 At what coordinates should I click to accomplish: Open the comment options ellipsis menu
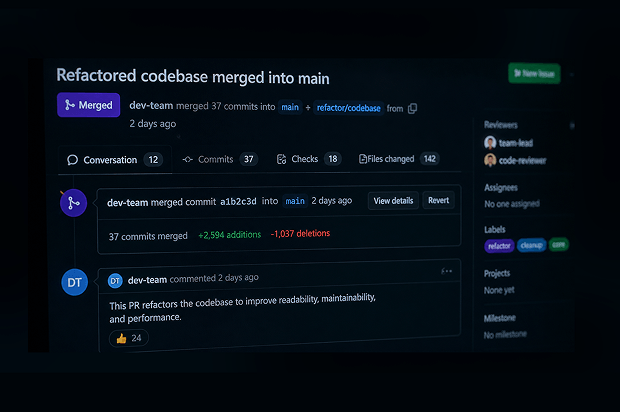point(446,271)
